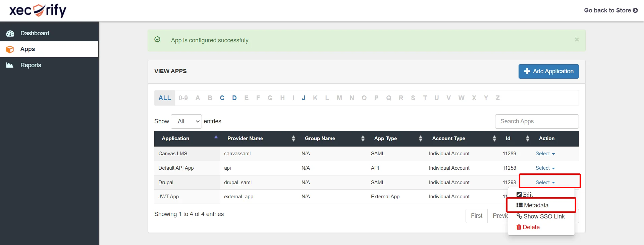Filter apps by letter Z
The width and height of the screenshot is (644, 245).
(x=498, y=98)
